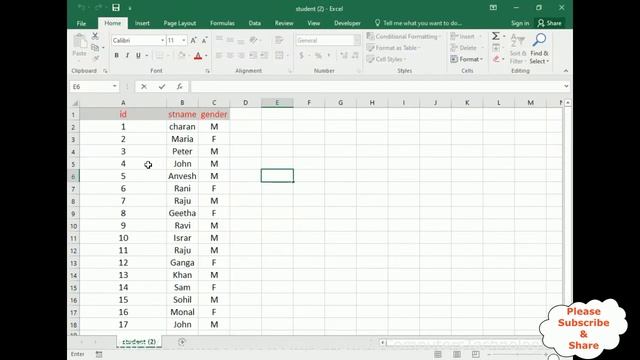Image resolution: width=640 pixels, height=360 pixels.
Task: Click the Ribbon Display Options icon
Action: (x=493, y=8)
